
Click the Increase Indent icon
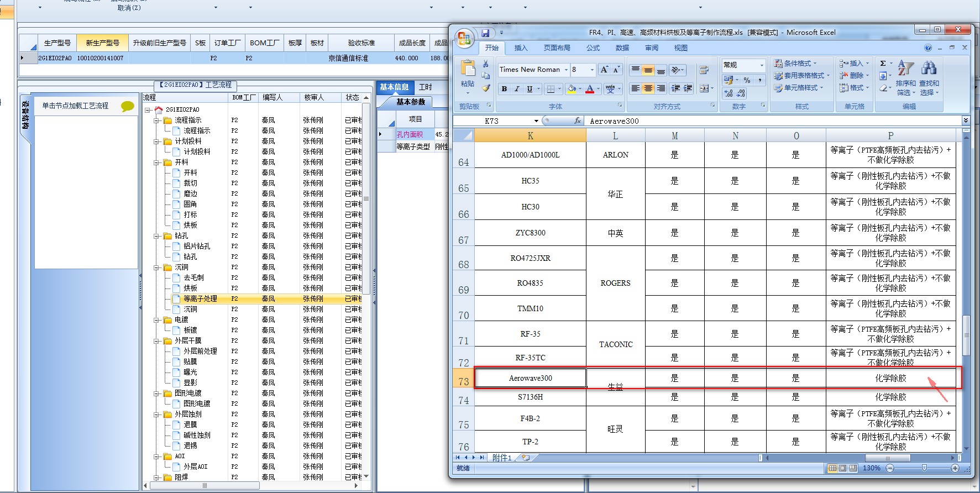688,88
